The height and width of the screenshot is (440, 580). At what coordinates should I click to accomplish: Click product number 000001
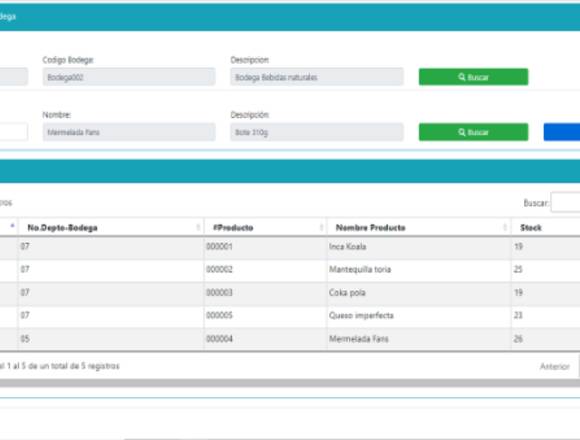[219, 247]
